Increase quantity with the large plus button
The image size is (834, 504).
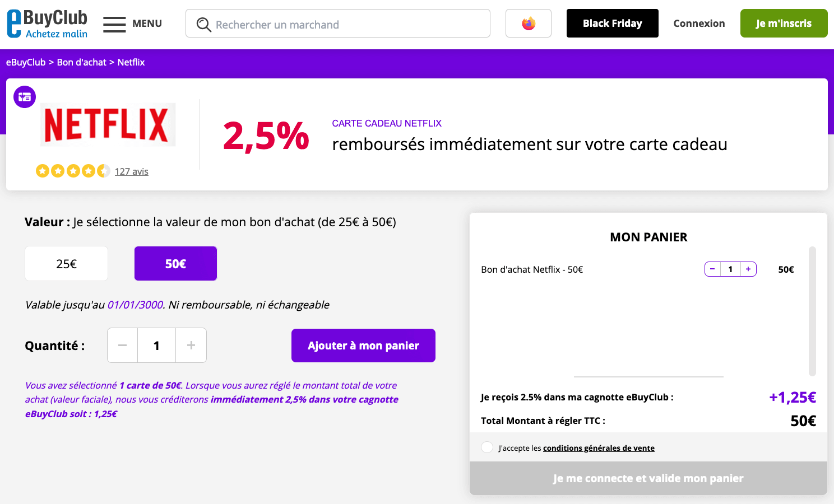coord(191,346)
